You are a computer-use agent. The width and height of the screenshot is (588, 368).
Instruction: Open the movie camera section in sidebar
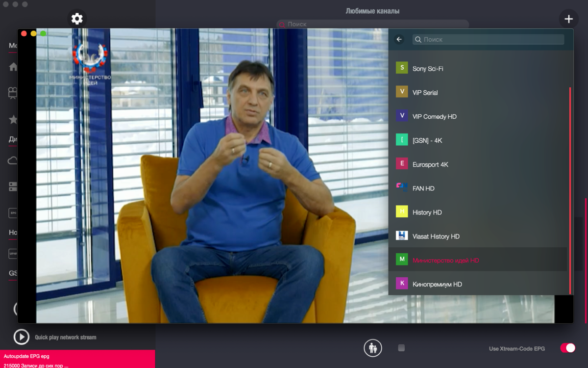click(x=13, y=93)
